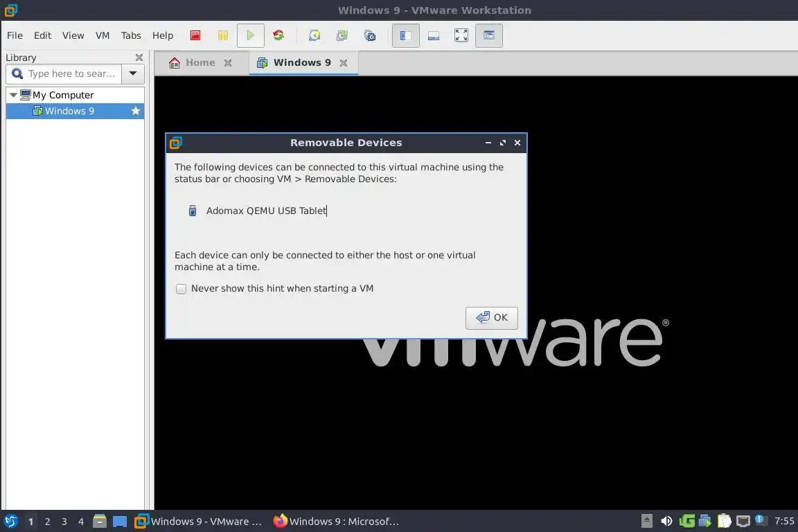This screenshot has height=532, width=798.
Task: Open the Edit menu
Action: tap(42, 35)
